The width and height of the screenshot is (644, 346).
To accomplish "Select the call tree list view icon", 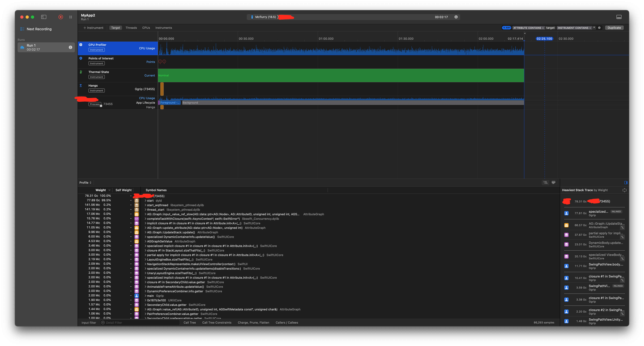I will [546, 182].
